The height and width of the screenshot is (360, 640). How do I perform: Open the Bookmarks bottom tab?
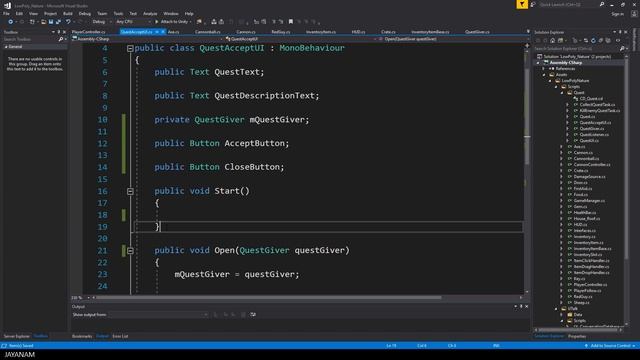[x=82, y=336]
